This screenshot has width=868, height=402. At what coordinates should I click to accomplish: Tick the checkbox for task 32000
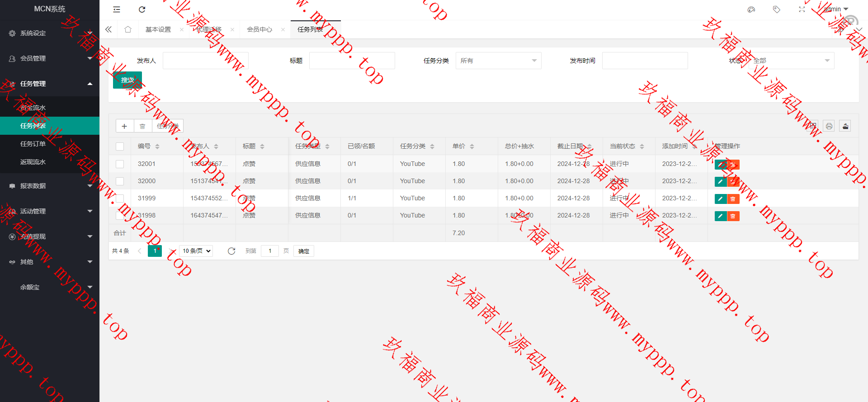coord(120,181)
